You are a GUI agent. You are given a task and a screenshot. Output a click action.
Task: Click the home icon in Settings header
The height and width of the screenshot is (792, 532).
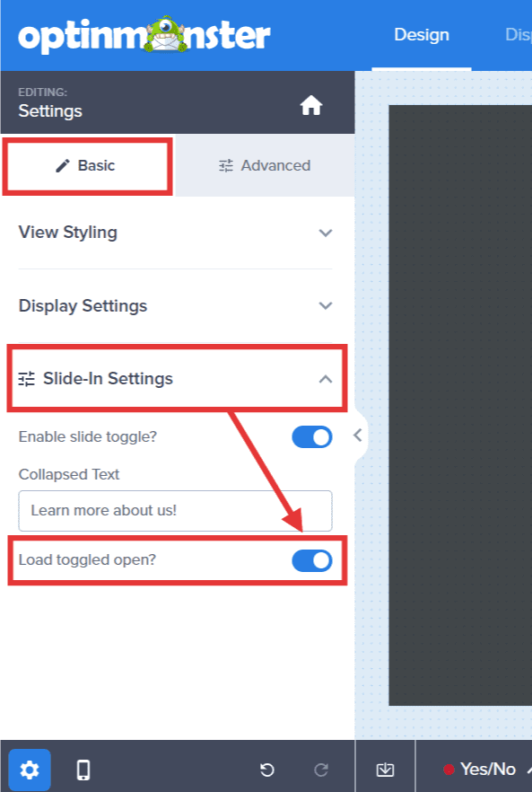[311, 106]
